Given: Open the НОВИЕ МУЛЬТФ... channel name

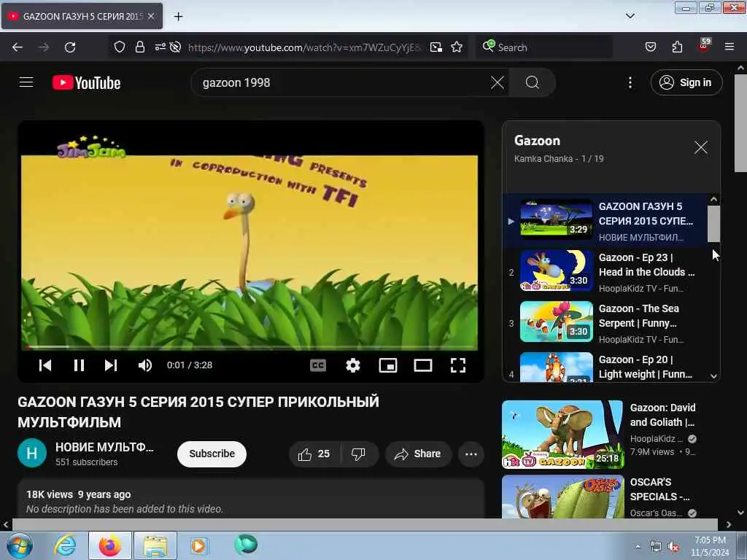Looking at the screenshot, I should click(104, 447).
